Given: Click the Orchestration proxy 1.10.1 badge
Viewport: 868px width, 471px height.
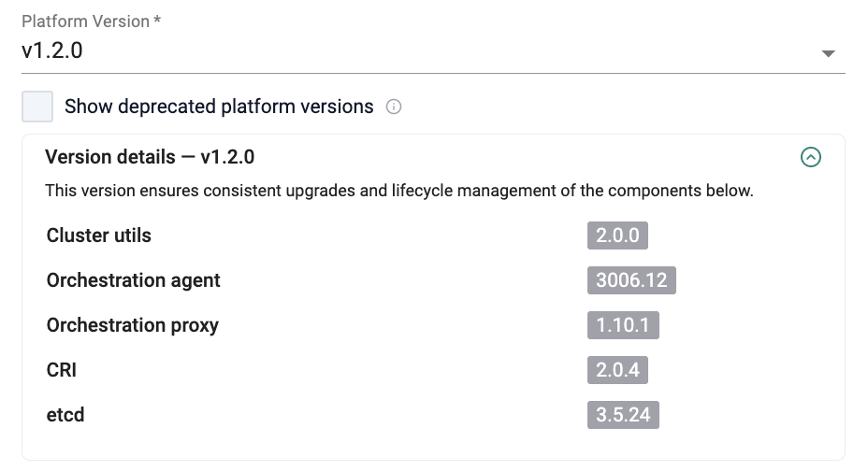Looking at the screenshot, I should [623, 325].
